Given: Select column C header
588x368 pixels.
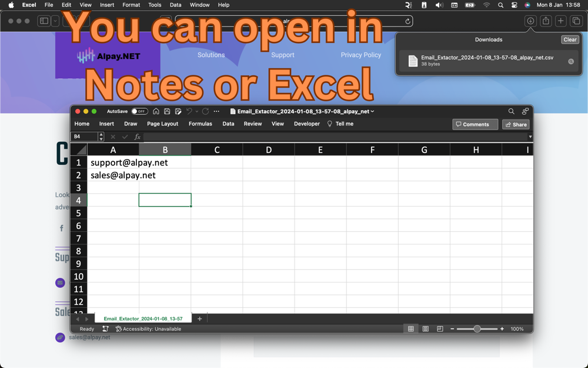Looking at the screenshot, I should pyautogui.click(x=217, y=150).
